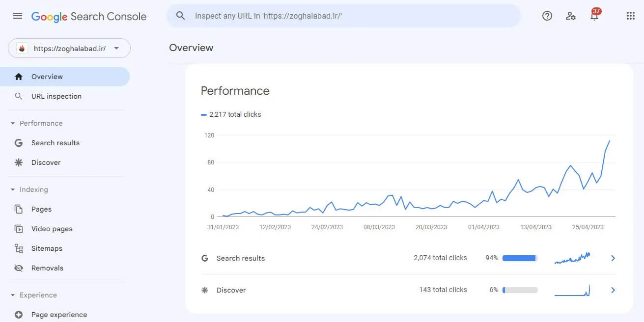
Task: Open the user settings management icon
Action: pyautogui.click(x=571, y=16)
